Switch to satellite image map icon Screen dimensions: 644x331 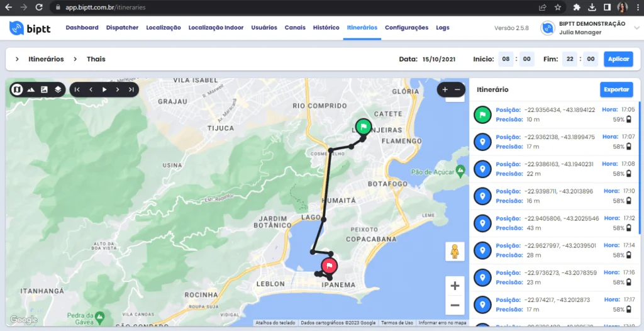coord(45,89)
